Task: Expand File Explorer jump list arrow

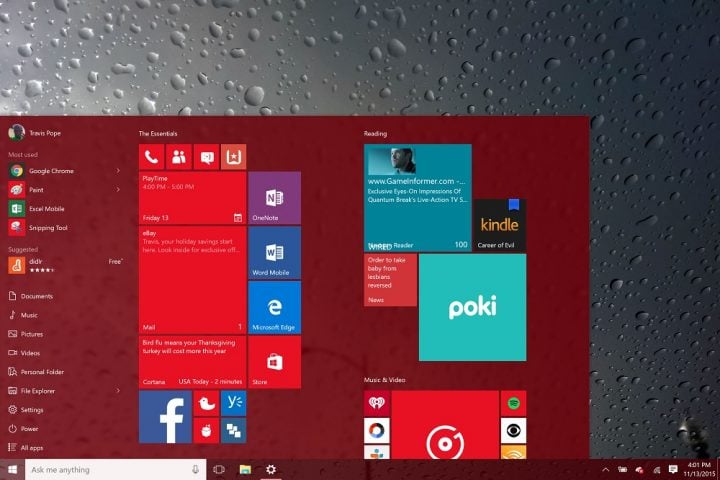Action: (x=118, y=391)
